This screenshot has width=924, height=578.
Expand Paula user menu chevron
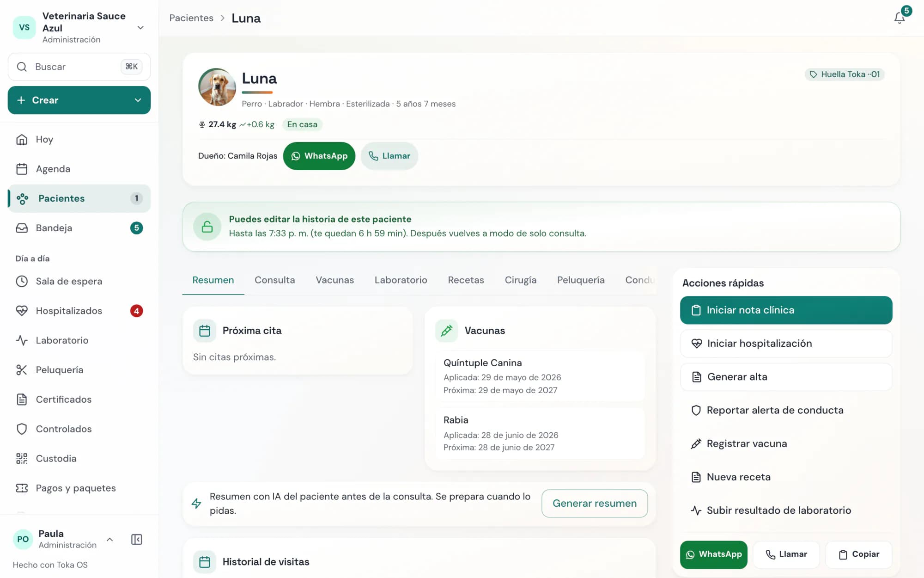[109, 539]
